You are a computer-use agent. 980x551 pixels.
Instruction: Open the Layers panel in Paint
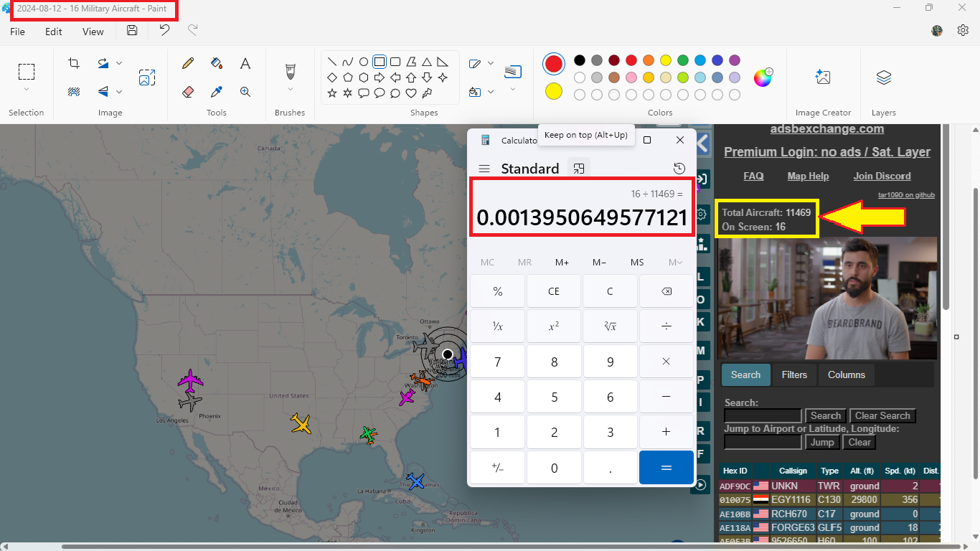pyautogui.click(x=884, y=77)
